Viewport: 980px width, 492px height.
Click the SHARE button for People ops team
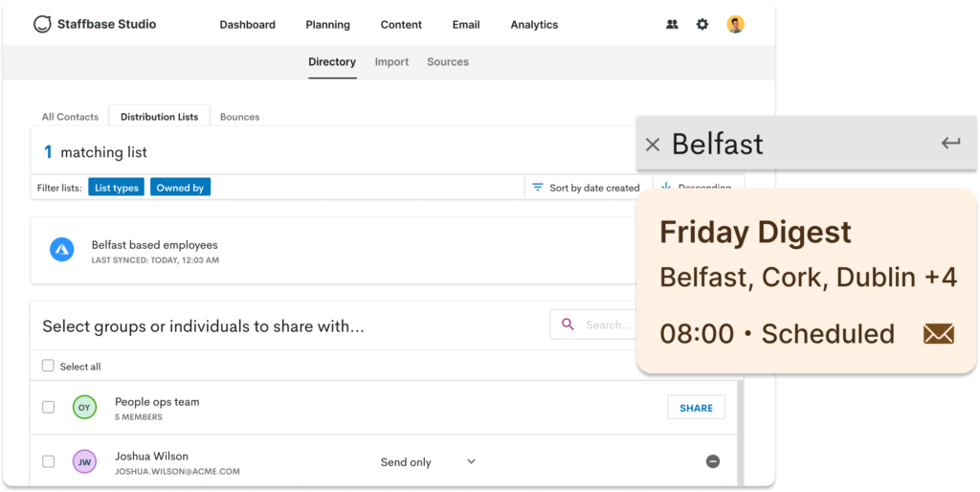(697, 407)
